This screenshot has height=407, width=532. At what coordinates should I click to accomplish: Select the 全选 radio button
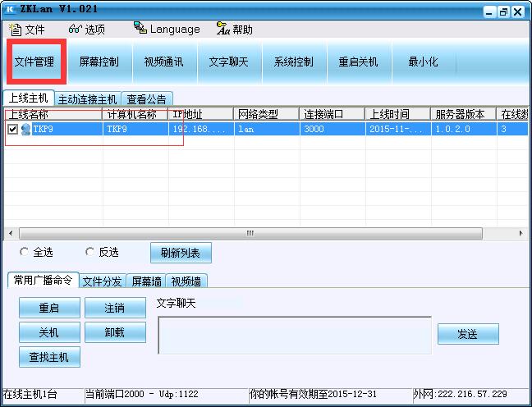click(24, 252)
